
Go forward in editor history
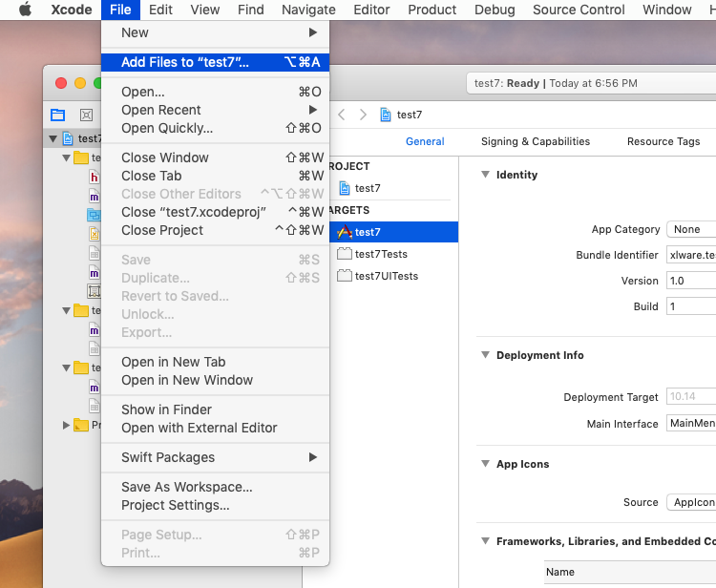point(363,115)
